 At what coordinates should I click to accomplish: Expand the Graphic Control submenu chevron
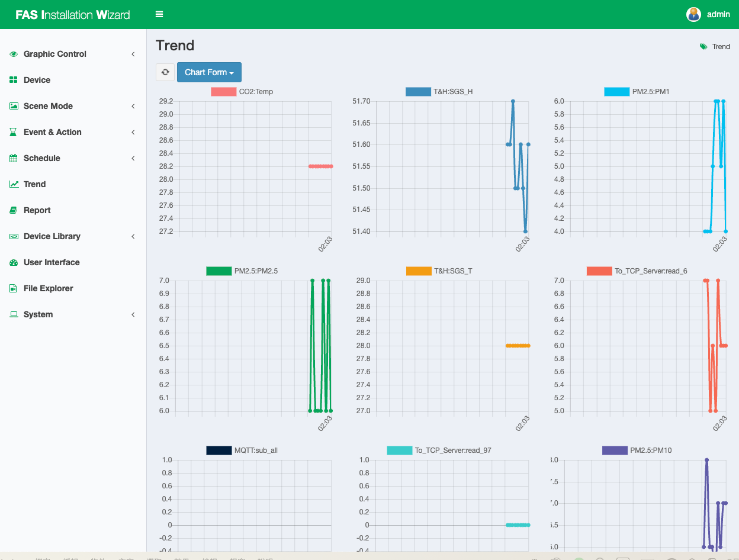133,54
